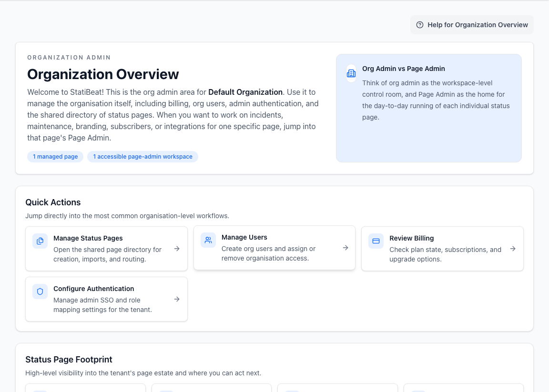Open the Review Billing title link
The image size is (549, 392).
(411, 238)
